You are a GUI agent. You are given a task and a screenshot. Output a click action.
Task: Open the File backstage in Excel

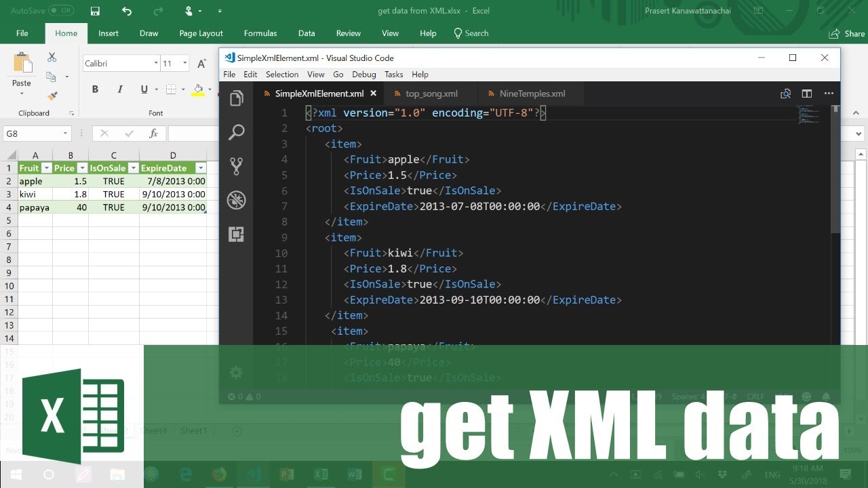[22, 33]
